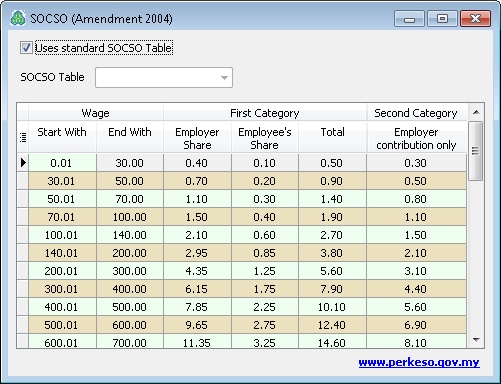The image size is (501, 384).
Task: Open the grid column chooser icon
Action: point(23,137)
